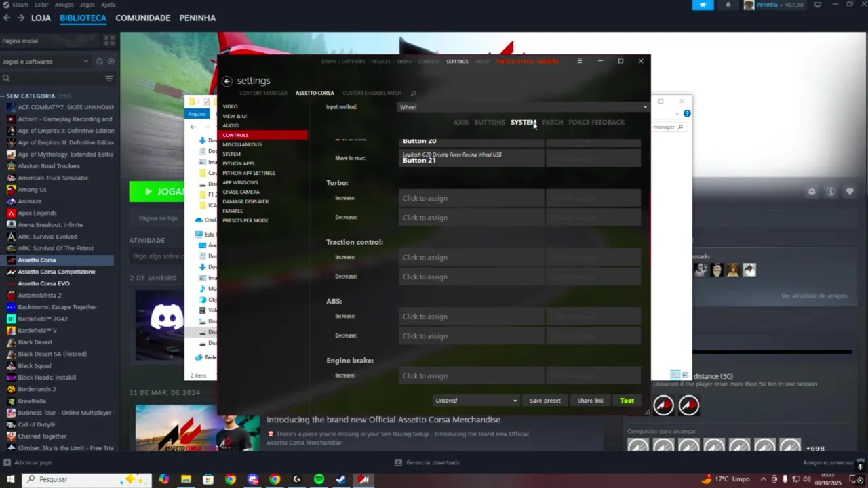Image resolution: width=868 pixels, height=488 pixels.
Task: Open Steam notifications bell
Action: click(728, 5)
